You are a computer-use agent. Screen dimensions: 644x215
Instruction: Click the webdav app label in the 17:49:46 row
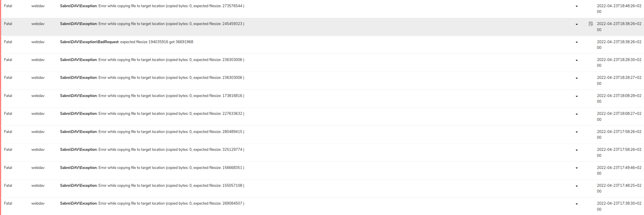[x=38, y=168]
